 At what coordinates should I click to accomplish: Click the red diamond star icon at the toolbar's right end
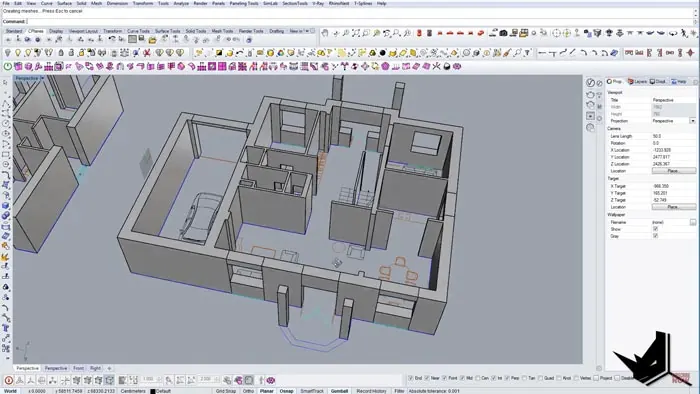(x=691, y=53)
